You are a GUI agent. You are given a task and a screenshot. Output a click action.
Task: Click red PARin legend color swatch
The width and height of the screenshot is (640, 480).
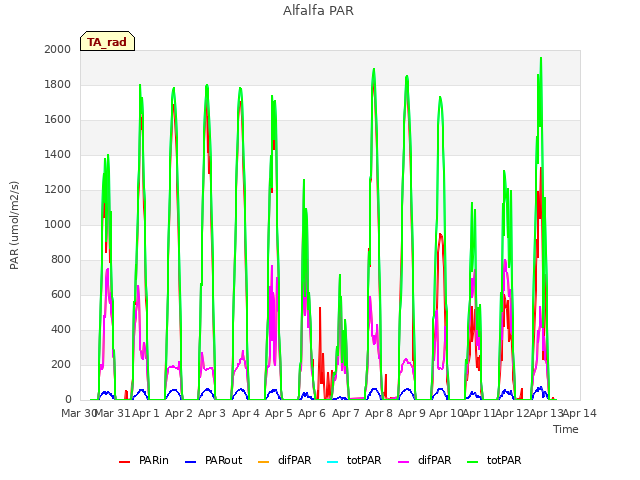tap(124, 462)
